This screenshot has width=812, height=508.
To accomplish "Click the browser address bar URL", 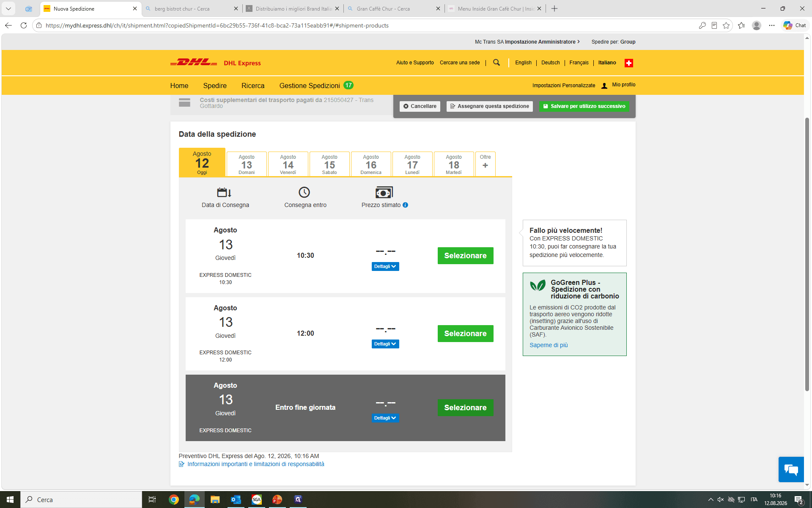I will [x=217, y=25].
